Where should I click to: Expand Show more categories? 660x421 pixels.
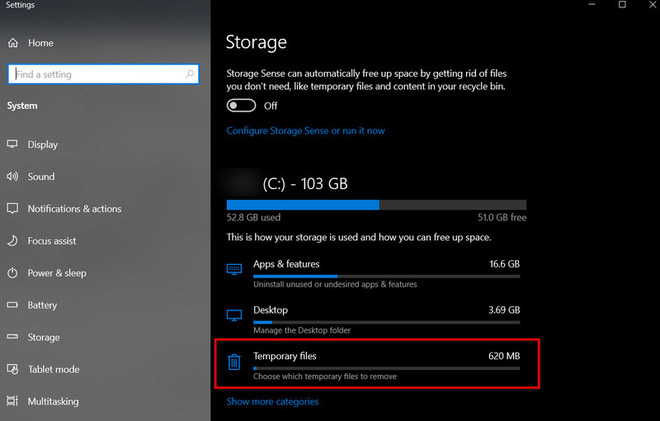(x=272, y=402)
